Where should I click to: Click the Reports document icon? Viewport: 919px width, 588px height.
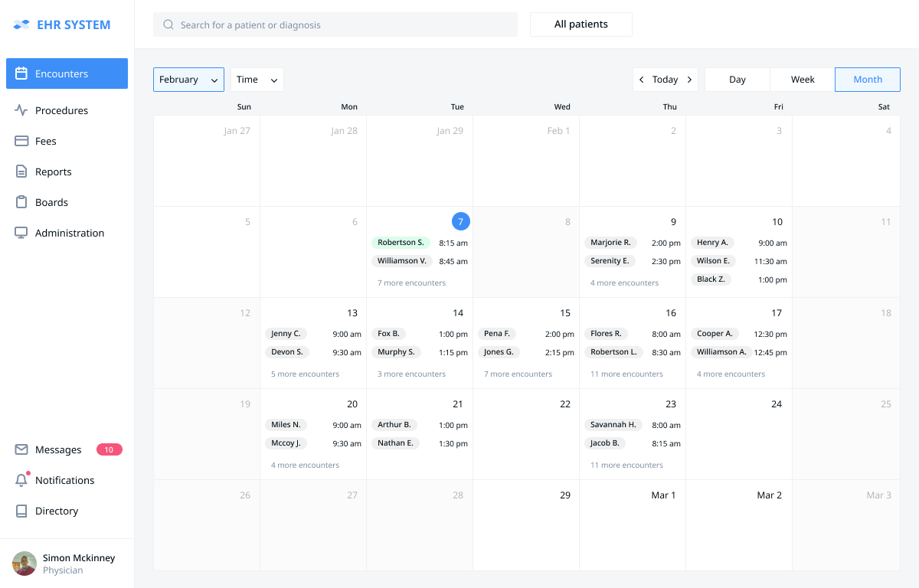click(21, 171)
